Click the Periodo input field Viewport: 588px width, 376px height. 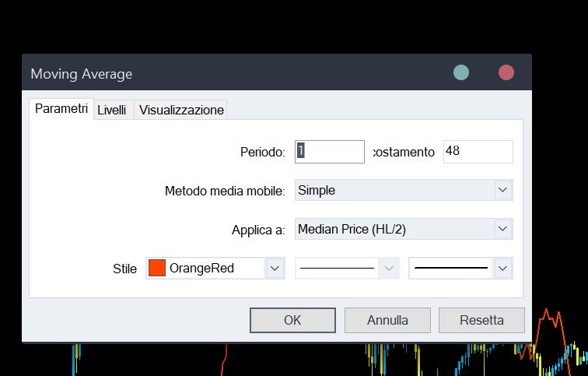click(x=330, y=152)
